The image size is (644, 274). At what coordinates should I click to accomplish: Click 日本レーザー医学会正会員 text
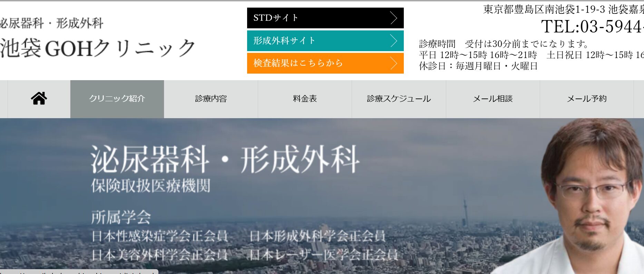coord(324,255)
